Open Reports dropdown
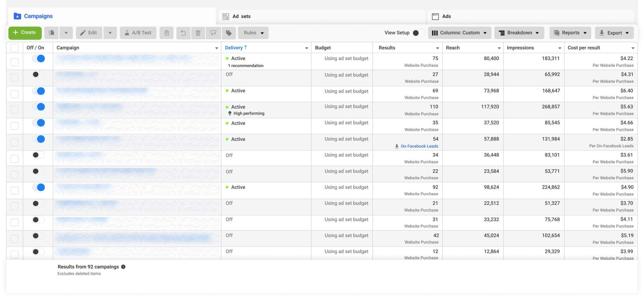This screenshot has width=644, height=298. [x=570, y=33]
